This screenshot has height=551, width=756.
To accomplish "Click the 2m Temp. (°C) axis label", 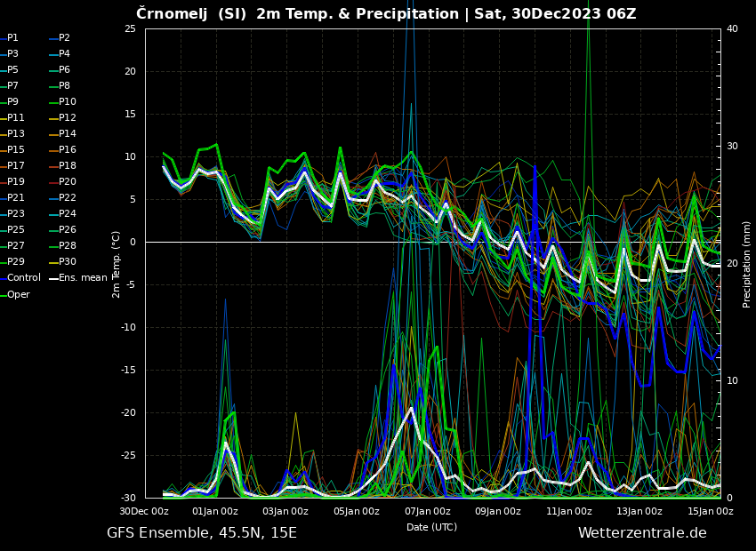I will point(117,264).
